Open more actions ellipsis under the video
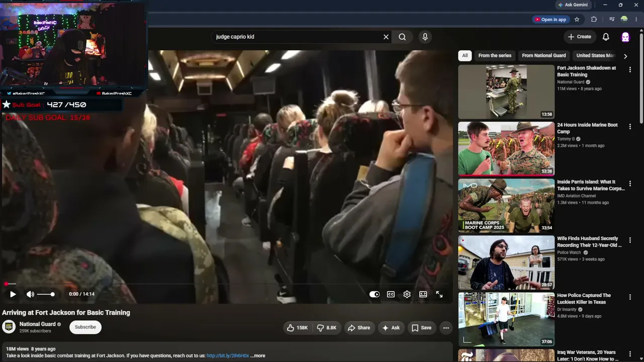Image resolution: width=644 pixels, height=362 pixels. pos(446,328)
